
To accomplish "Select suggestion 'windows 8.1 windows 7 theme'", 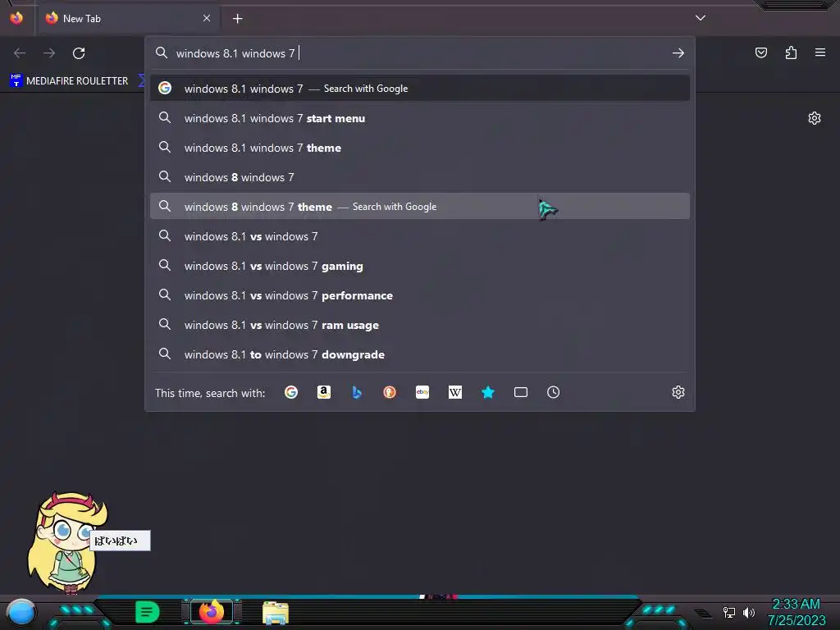I will [x=419, y=148].
